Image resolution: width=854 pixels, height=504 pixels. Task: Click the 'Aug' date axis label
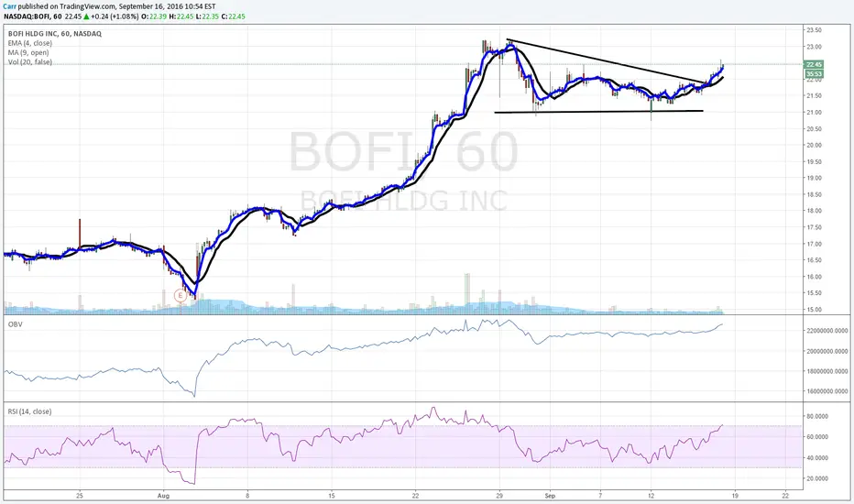163,496
